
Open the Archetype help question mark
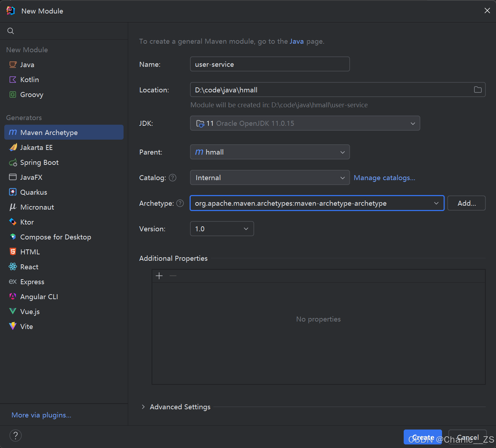[180, 203]
